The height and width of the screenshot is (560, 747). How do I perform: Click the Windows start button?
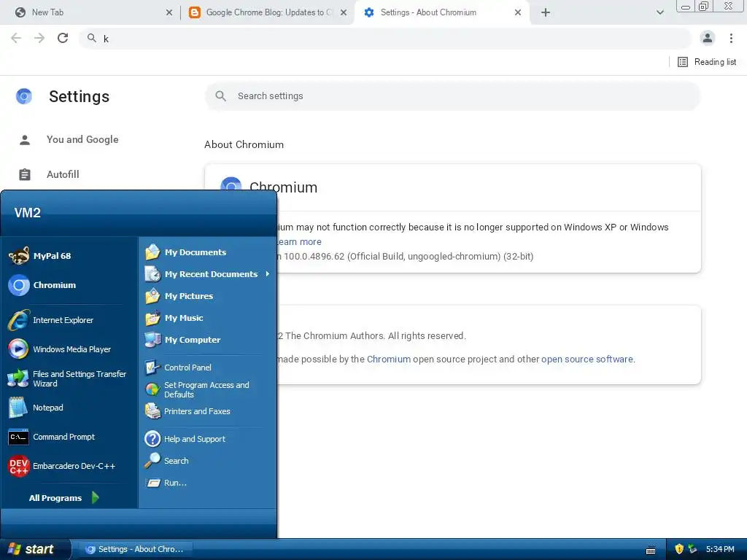pos(35,549)
